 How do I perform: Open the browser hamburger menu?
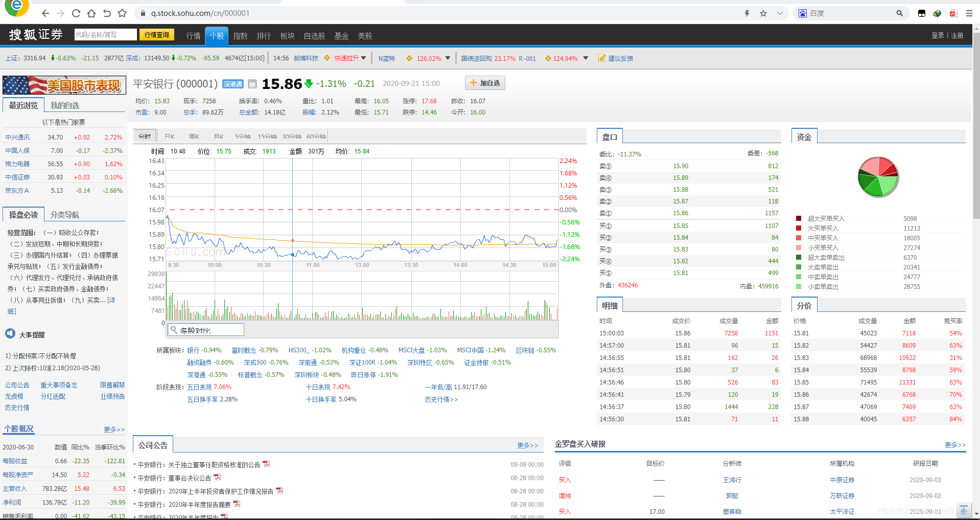click(969, 13)
